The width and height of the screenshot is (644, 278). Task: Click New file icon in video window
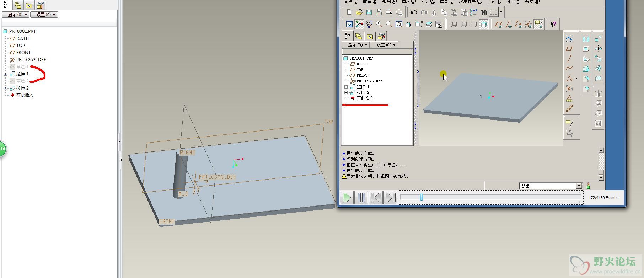pyautogui.click(x=349, y=12)
